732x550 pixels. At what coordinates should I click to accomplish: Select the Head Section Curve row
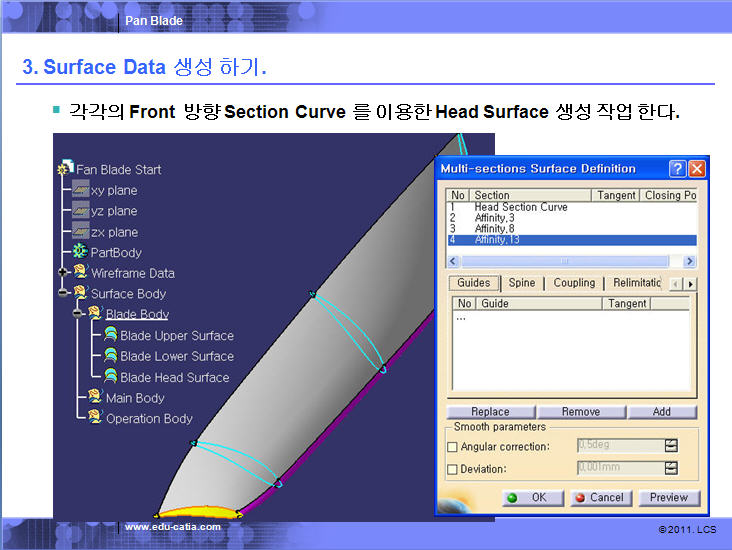pos(520,207)
